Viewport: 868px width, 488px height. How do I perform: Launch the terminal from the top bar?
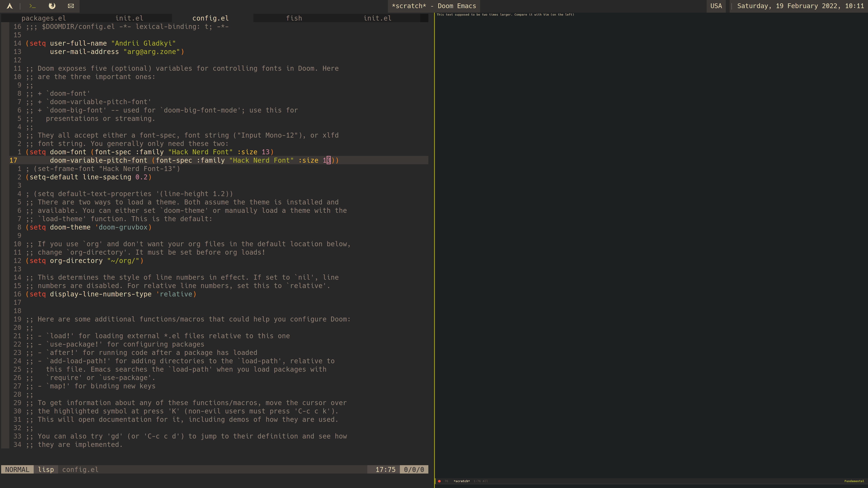[32, 6]
